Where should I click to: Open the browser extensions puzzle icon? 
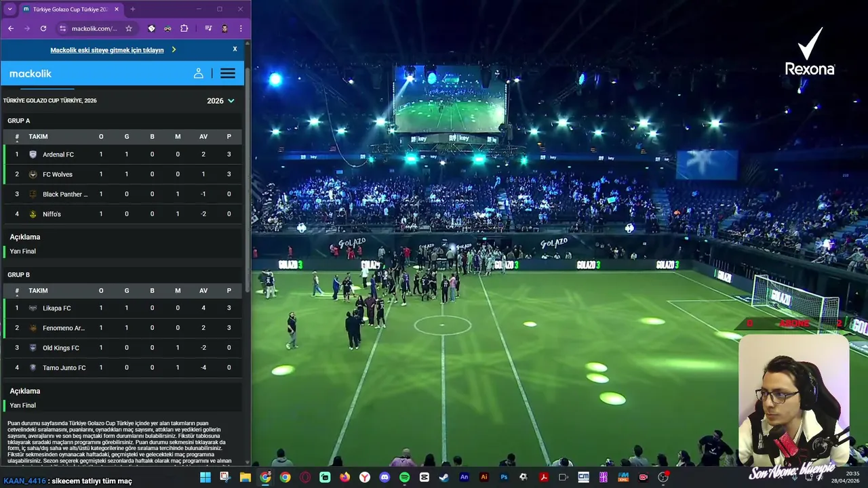(184, 28)
